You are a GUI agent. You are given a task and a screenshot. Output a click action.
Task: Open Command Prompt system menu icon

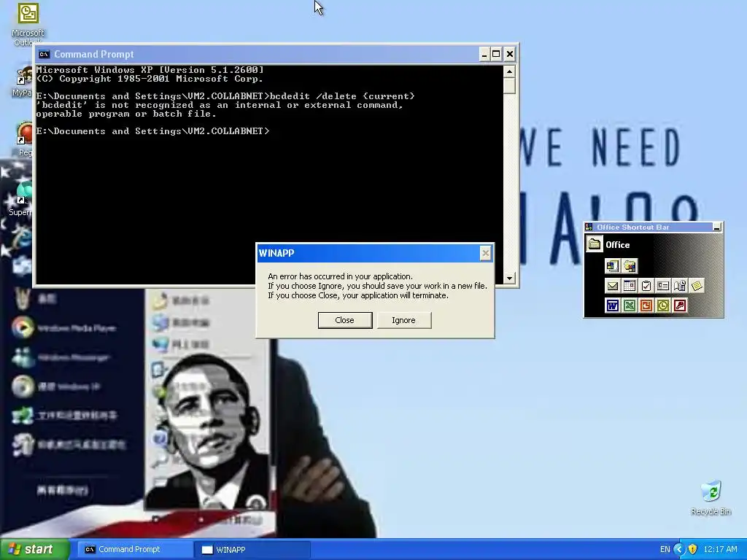[x=44, y=54]
